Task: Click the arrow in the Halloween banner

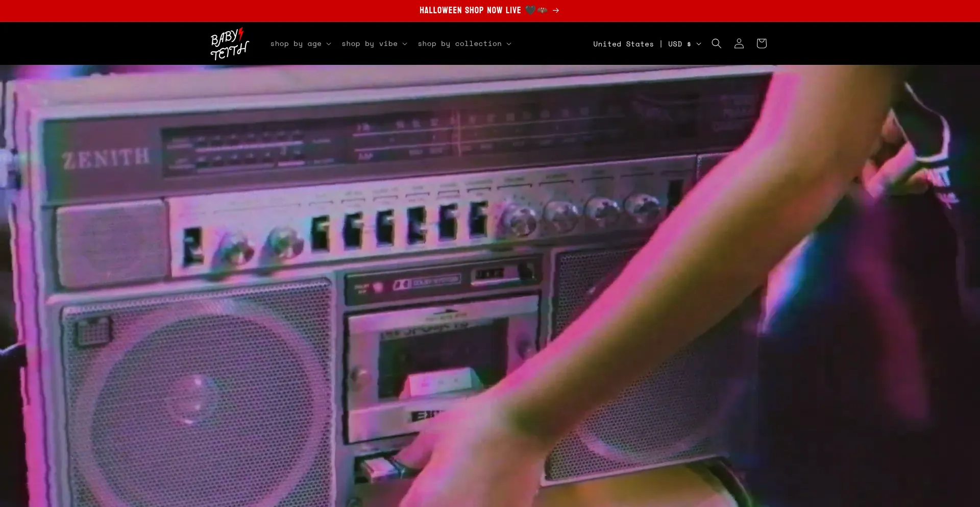Action: (556, 10)
